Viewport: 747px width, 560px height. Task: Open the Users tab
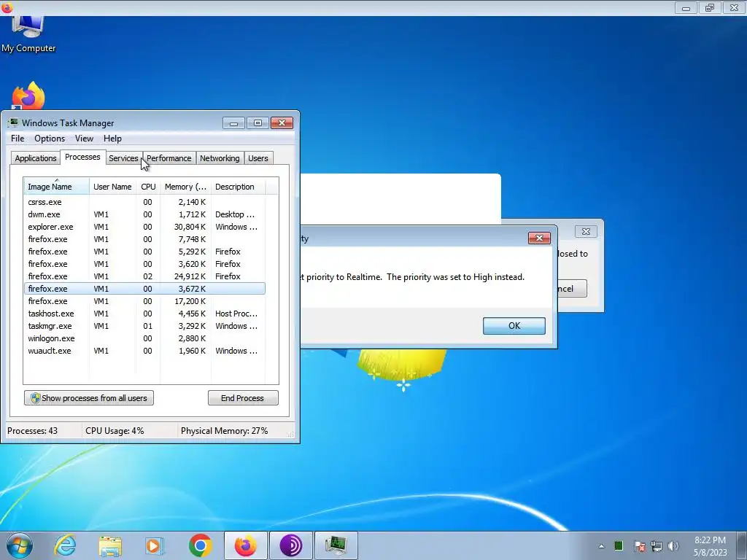tap(258, 158)
